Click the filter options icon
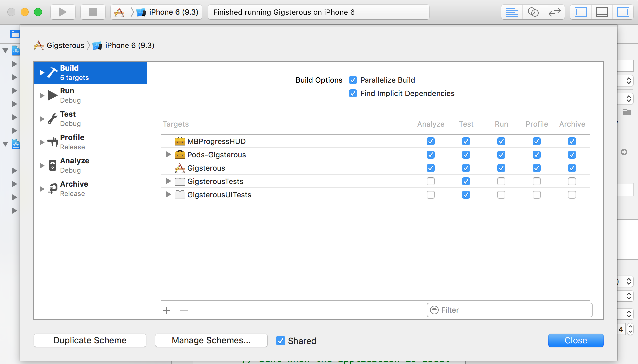 (434, 310)
